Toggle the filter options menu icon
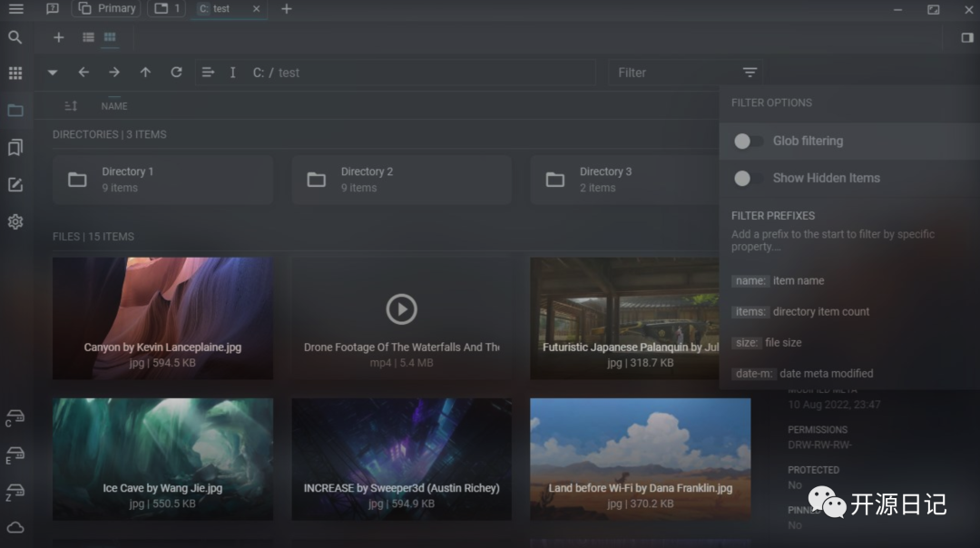980x548 pixels. pyautogui.click(x=750, y=73)
